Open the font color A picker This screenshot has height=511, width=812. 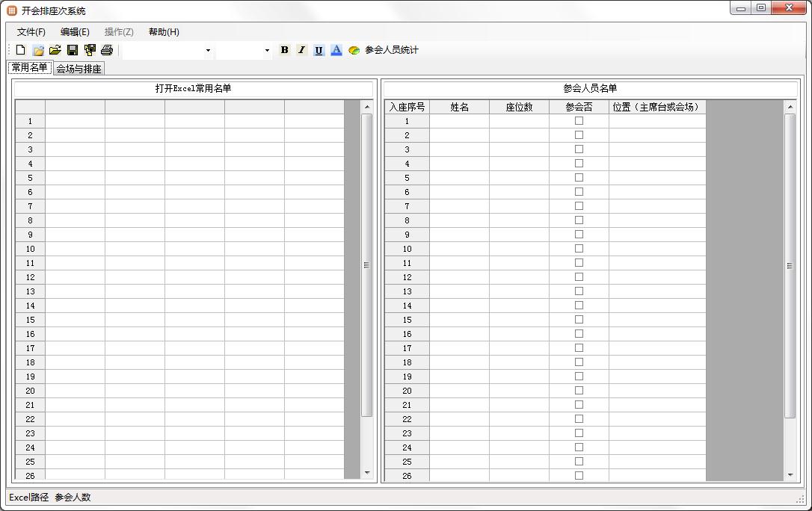[336, 49]
